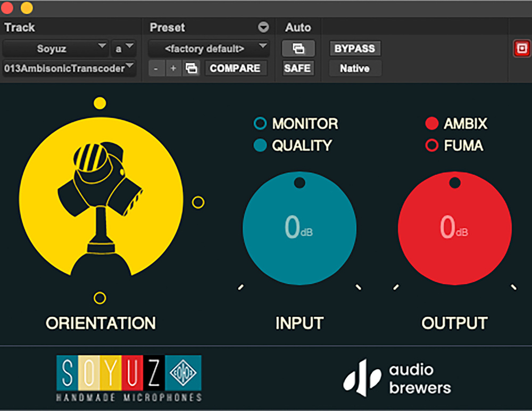Click the BYPASS button
Viewport: 532px width, 411px height.
click(354, 48)
